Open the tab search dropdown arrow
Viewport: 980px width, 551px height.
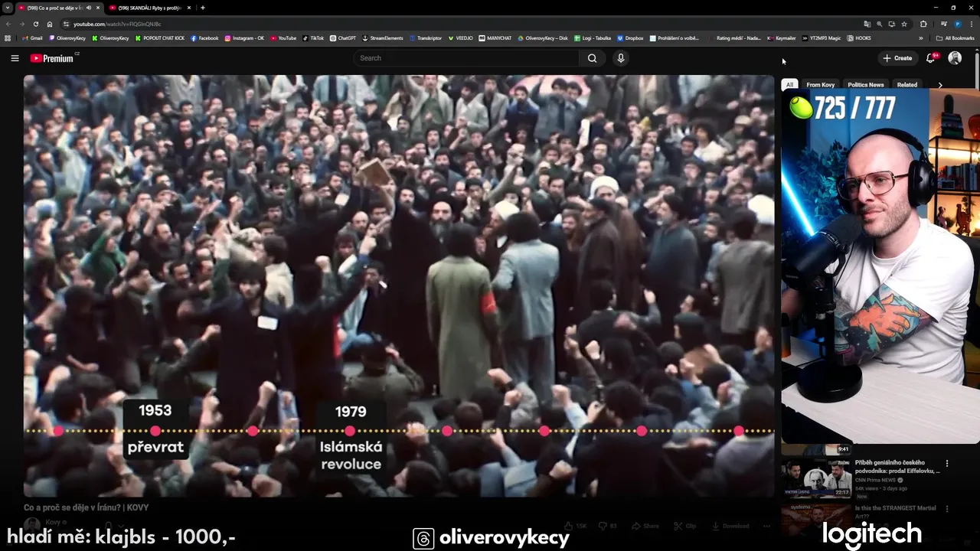[8, 8]
